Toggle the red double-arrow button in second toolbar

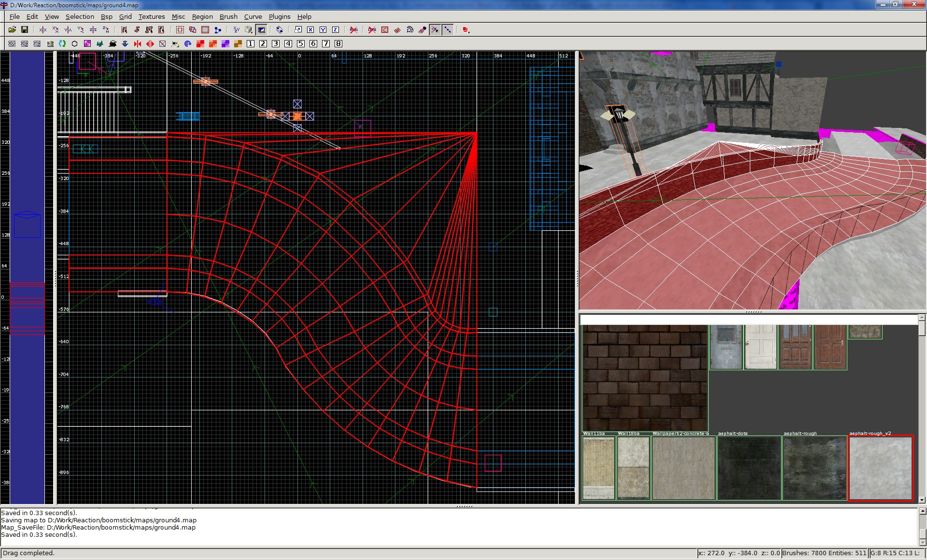[x=150, y=44]
